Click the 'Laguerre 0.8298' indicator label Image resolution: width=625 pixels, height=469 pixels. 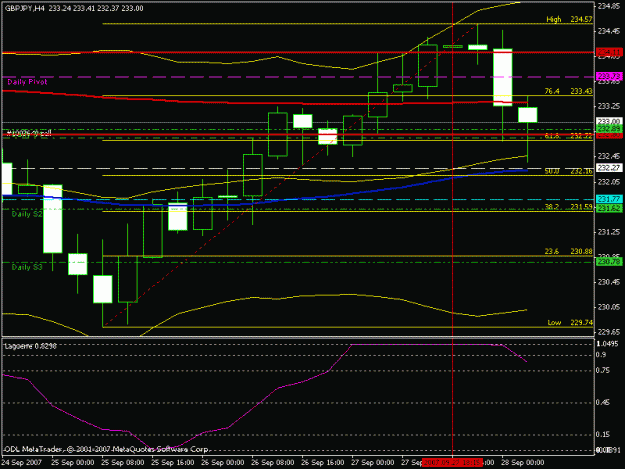click(30, 346)
